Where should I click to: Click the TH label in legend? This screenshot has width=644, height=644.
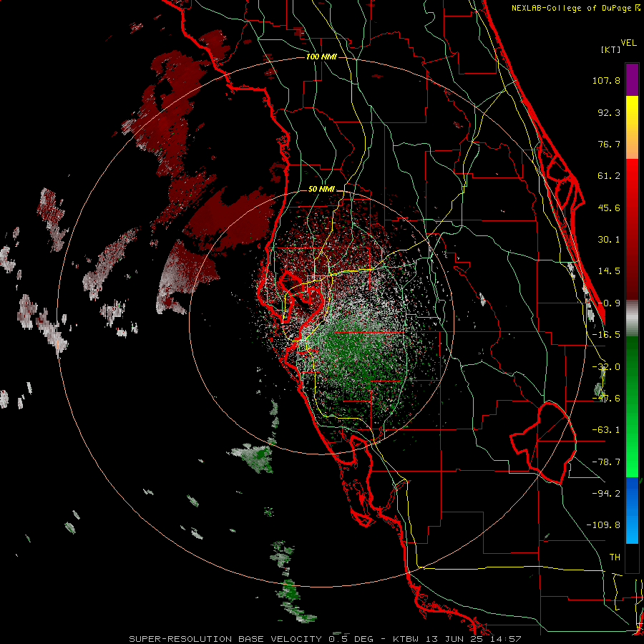(615, 557)
